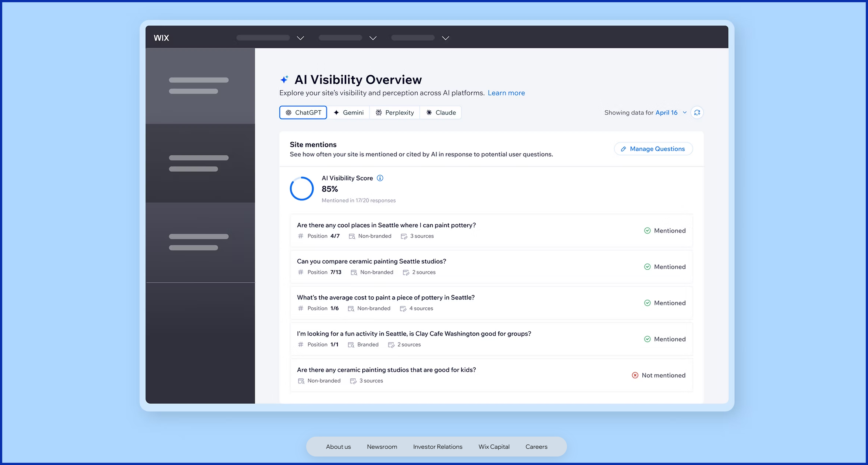868x465 pixels.
Task: Click the sources icon beside 4 sources
Action: point(403,309)
